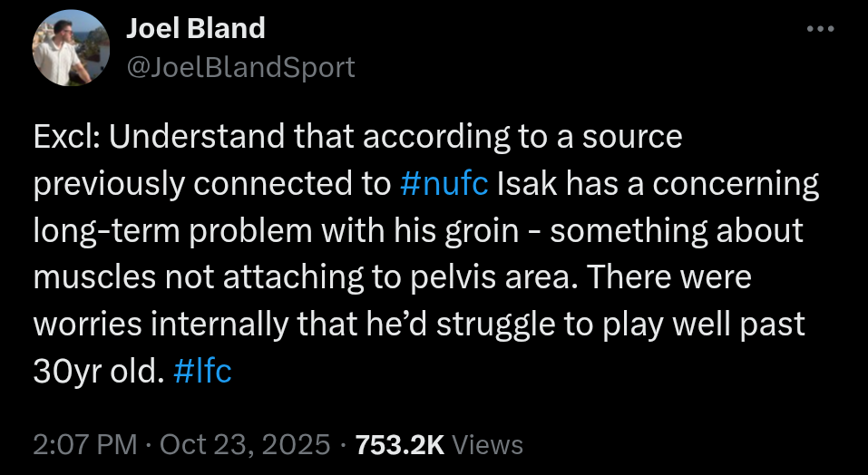Click the @JoelBlandSport handle
Screen dimensions: 868x475
click(x=239, y=67)
